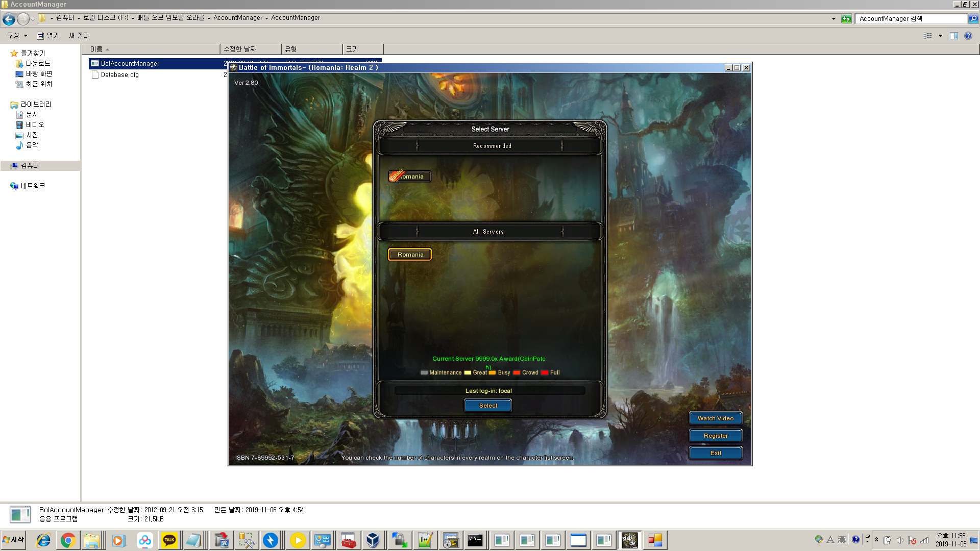Click the game's Exit button
This screenshot has width=980, height=551.
pos(715,453)
